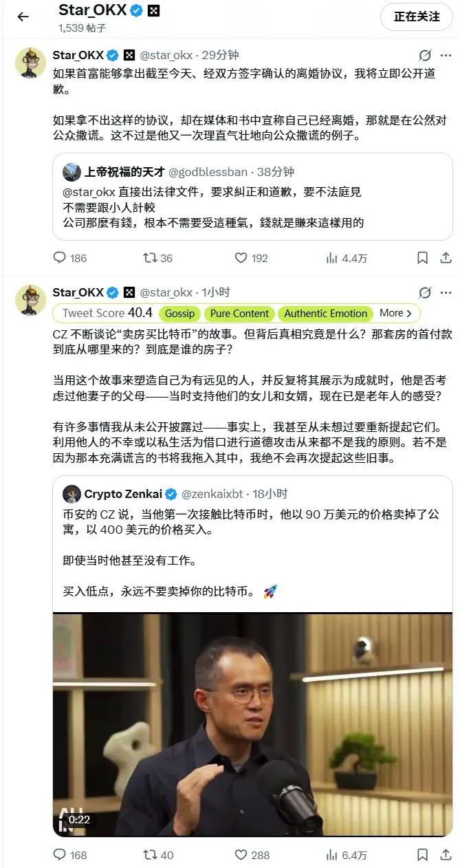Open Grok icon on the CZ post
The image size is (460, 868).
pos(425,292)
